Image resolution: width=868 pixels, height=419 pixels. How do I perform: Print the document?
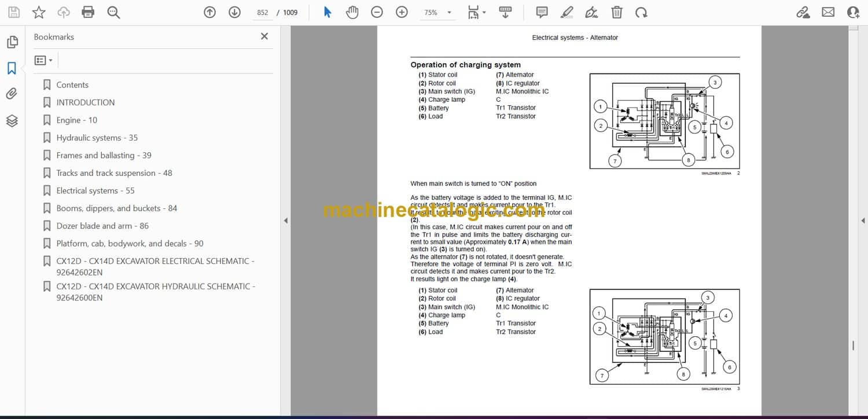[x=88, y=12]
